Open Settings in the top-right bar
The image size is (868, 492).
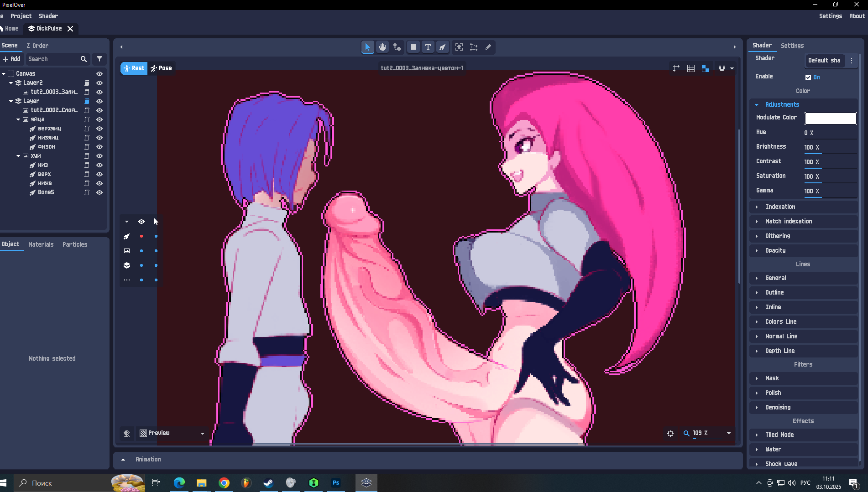tap(831, 16)
